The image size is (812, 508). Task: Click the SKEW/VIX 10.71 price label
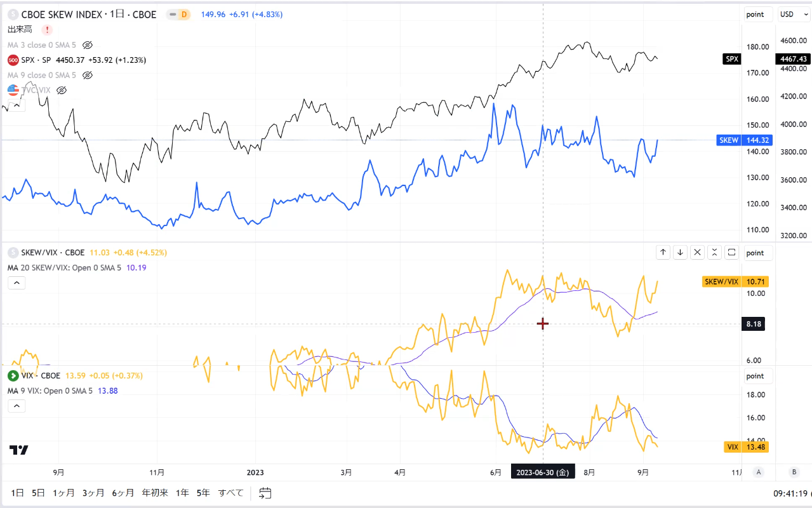(x=736, y=281)
